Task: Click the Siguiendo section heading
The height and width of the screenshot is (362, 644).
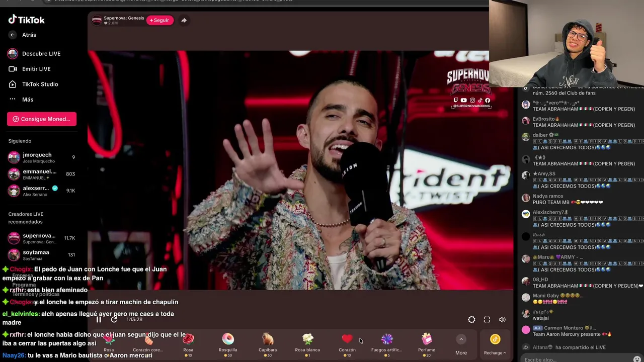Action: coord(20,141)
